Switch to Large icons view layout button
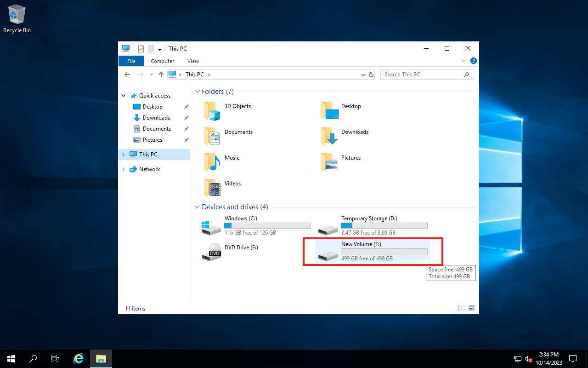This screenshot has height=368, width=588. (x=471, y=308)
